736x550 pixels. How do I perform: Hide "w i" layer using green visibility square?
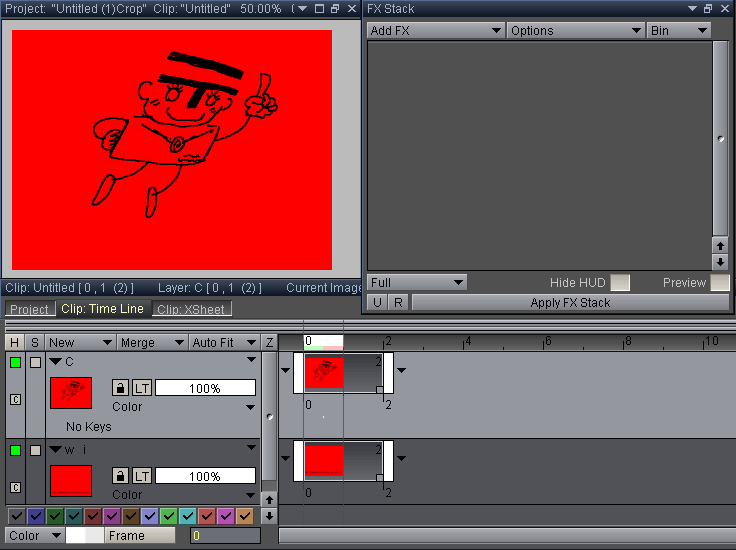(15, 451)
